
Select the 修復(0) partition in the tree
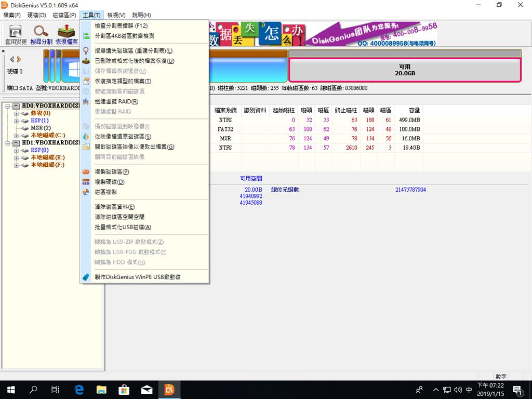pyautogui.click(x=41, y=113)
